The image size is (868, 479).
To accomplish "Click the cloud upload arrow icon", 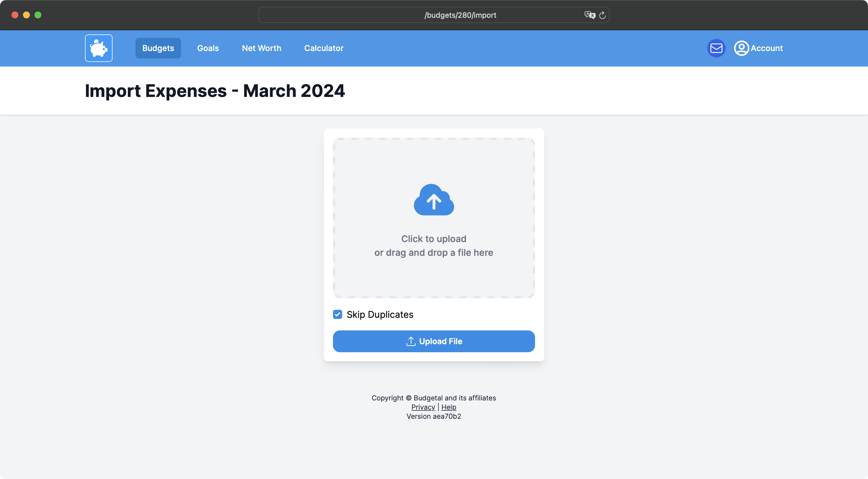I will tap(434, 200).
